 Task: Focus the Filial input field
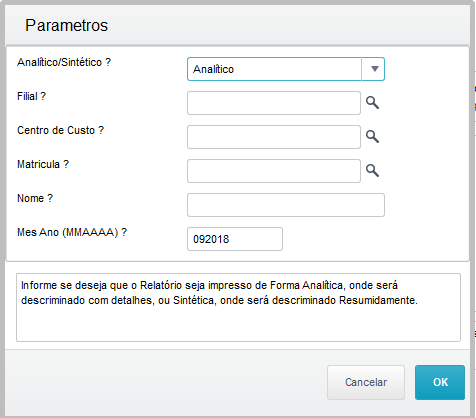pos(274,103)
